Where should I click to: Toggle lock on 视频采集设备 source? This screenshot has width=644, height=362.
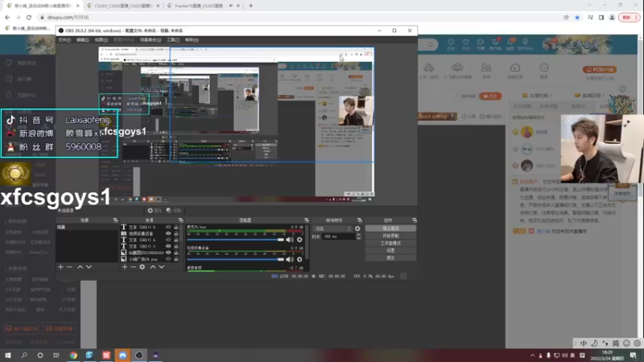[x=176, y=233]
